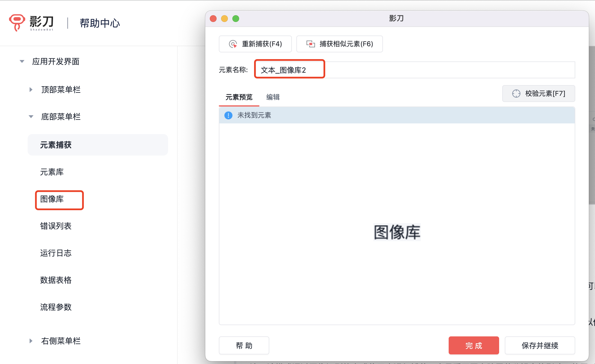The width and height of the screenshot is (595, 364).
Task: Click the capture similar elements icon
Action: (310, 44)
